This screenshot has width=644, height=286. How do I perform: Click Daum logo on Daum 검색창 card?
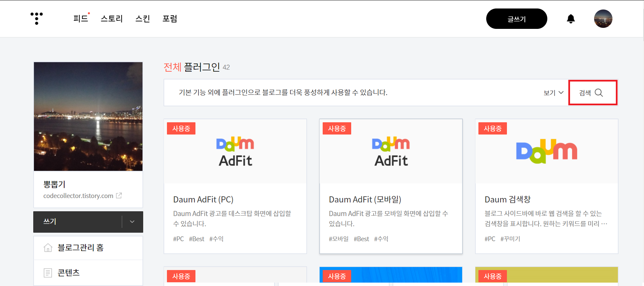pos(547,151)
